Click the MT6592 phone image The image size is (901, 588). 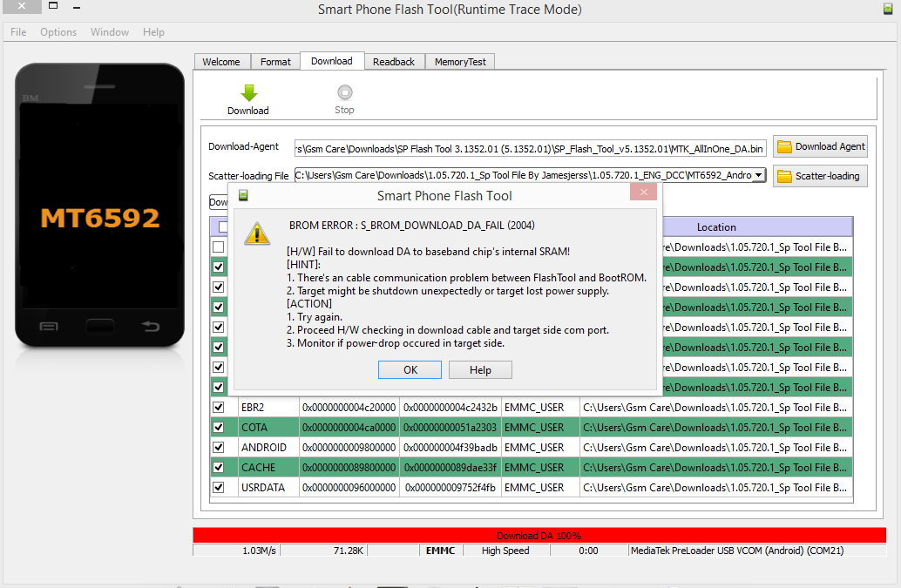[x=100, y=206]
